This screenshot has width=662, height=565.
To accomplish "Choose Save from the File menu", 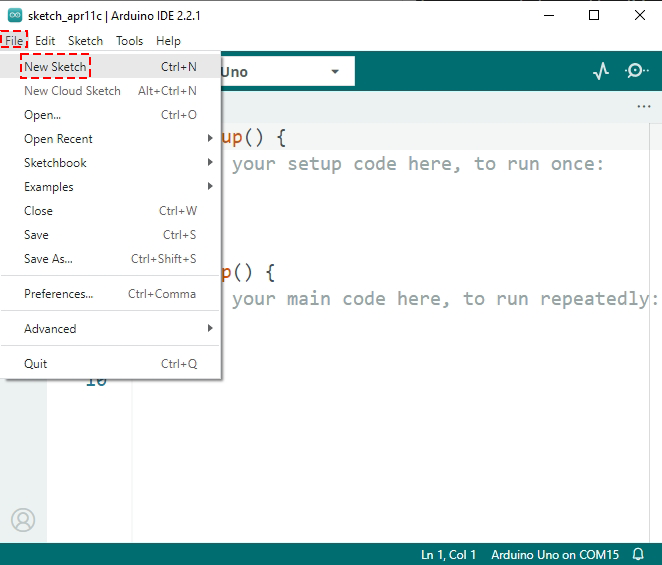I will (x=111, y=235).
